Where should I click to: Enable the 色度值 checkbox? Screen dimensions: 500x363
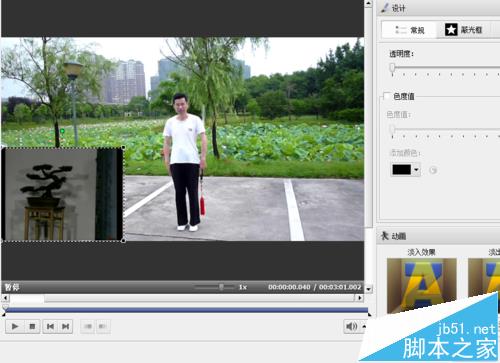point(387,96)
